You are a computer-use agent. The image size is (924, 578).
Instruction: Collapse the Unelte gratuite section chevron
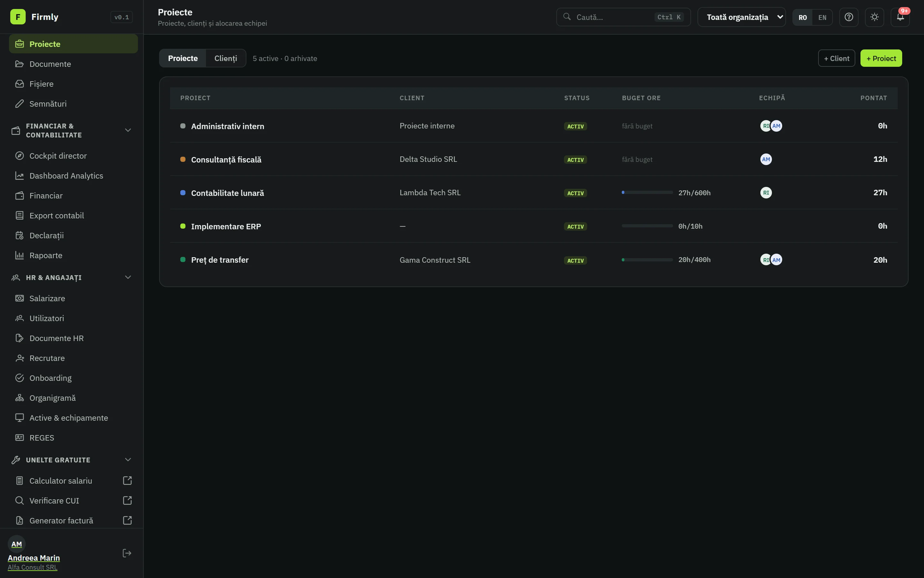pyautogui.click(x=128, y=460)
